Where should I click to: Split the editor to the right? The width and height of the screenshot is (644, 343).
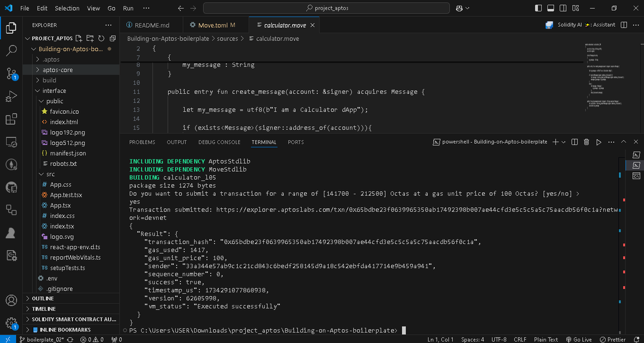624,25
